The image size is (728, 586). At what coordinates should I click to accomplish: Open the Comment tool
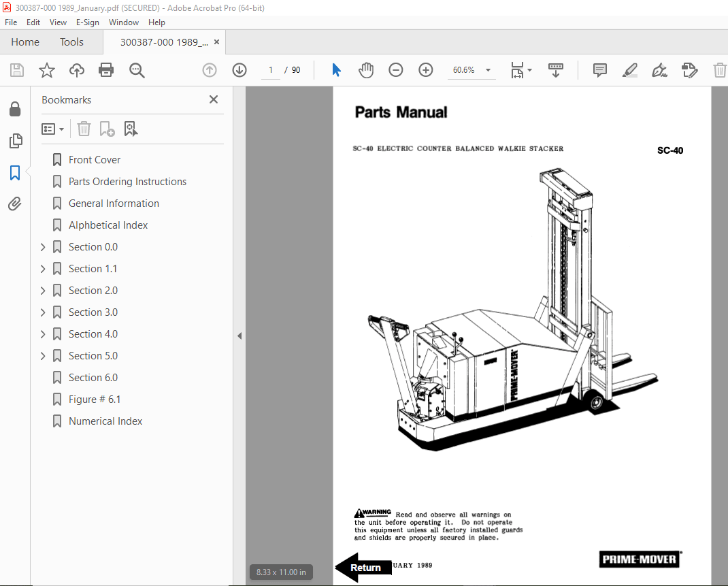point(599,69)
